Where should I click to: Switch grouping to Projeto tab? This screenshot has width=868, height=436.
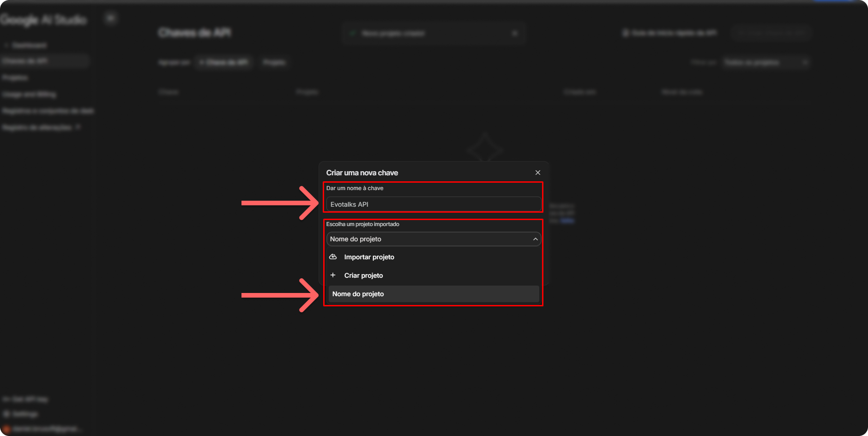coord(274,62)
